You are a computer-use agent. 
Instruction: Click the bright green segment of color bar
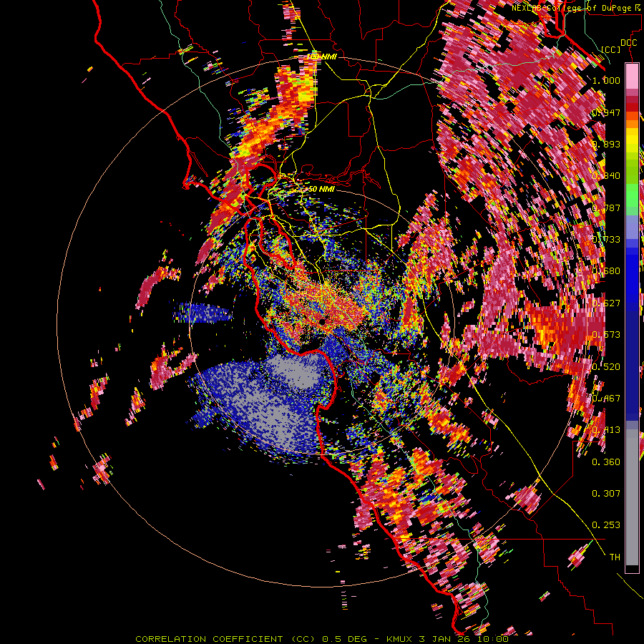click(x=632, y=196)
